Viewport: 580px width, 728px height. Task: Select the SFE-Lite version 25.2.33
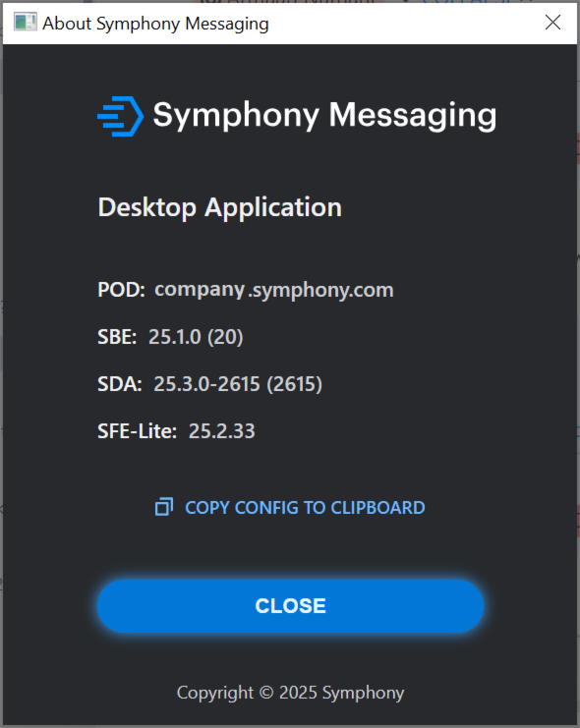click(222, 431)
